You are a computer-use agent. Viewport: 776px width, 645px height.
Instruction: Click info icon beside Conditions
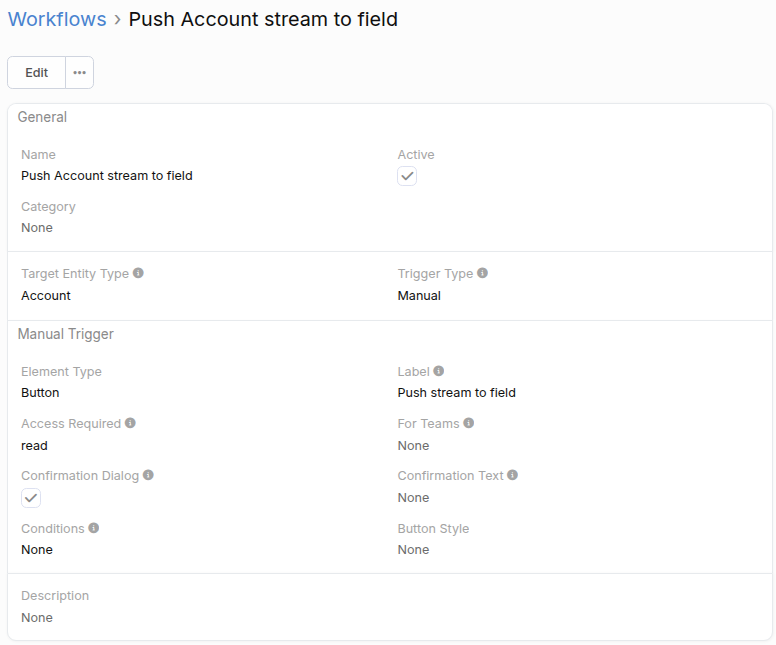(94, 527)
